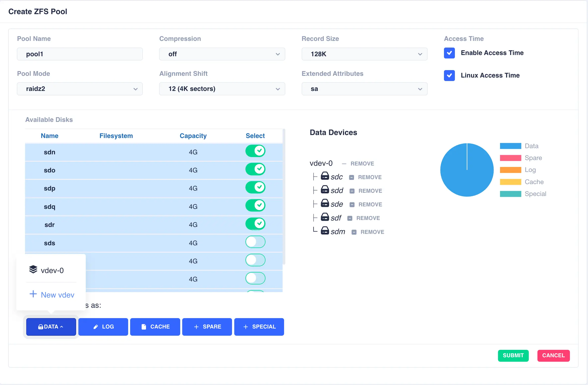
Task: Click the layers icon beside vdev-0
Action: [33, 270]
